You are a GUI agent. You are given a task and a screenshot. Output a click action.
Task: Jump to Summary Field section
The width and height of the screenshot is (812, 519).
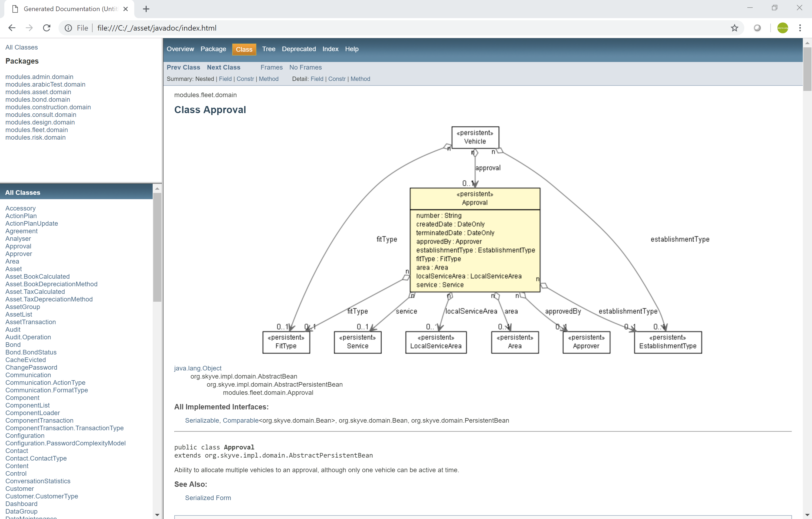(225, 79)
